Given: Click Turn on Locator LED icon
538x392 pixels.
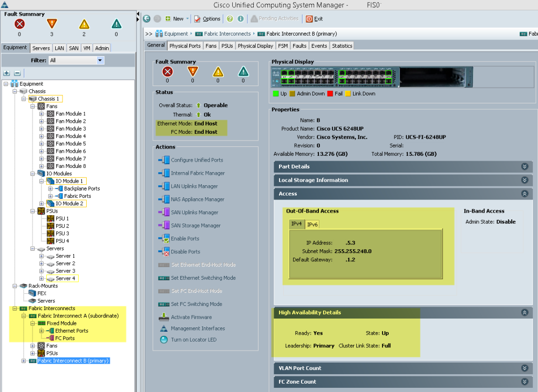Looking at the screenshot, I should (164, 340).
